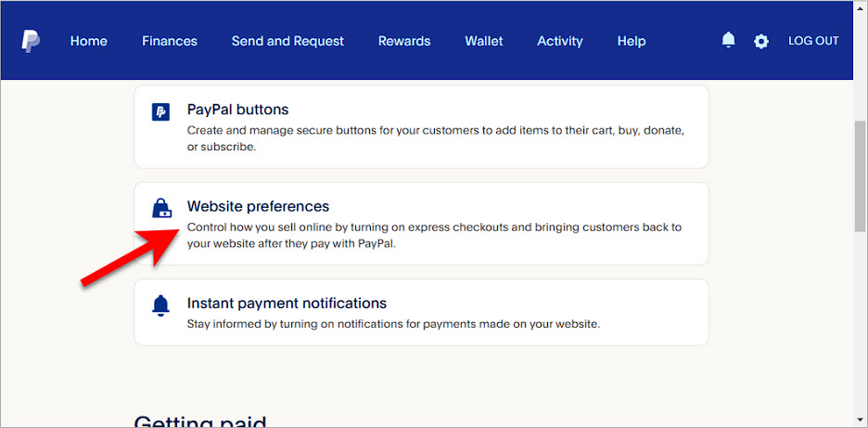The height and width of the screenshot is (428, 868).
Task: Click the Website preferences description text
Action: tap(435, 236)
